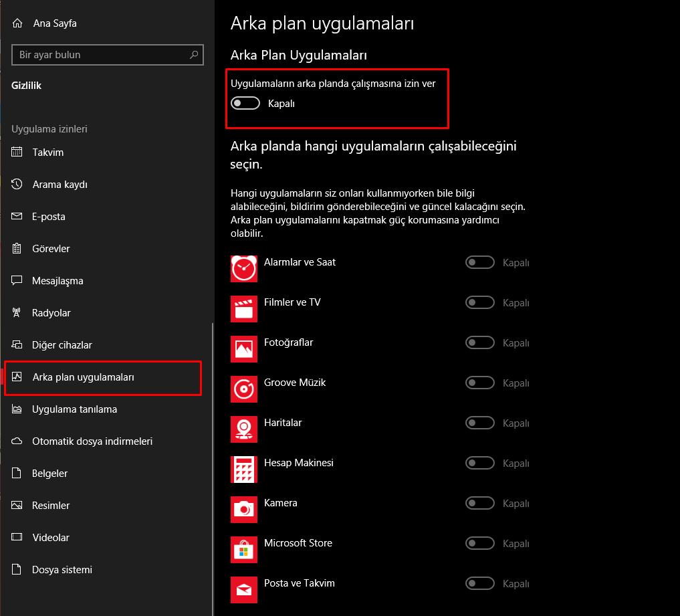
Task: Toggle background access for Alarmlar ve Saat
Action: [480, 262]
